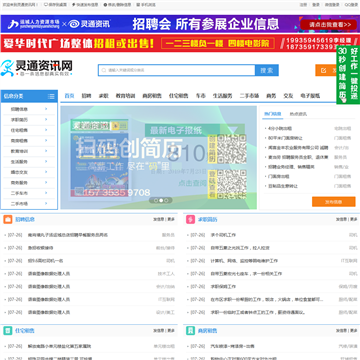Click the upper QR code in the carousel banner
Image resolution: width=360 pixels, height=360 pixels.
tap(232, 149)
